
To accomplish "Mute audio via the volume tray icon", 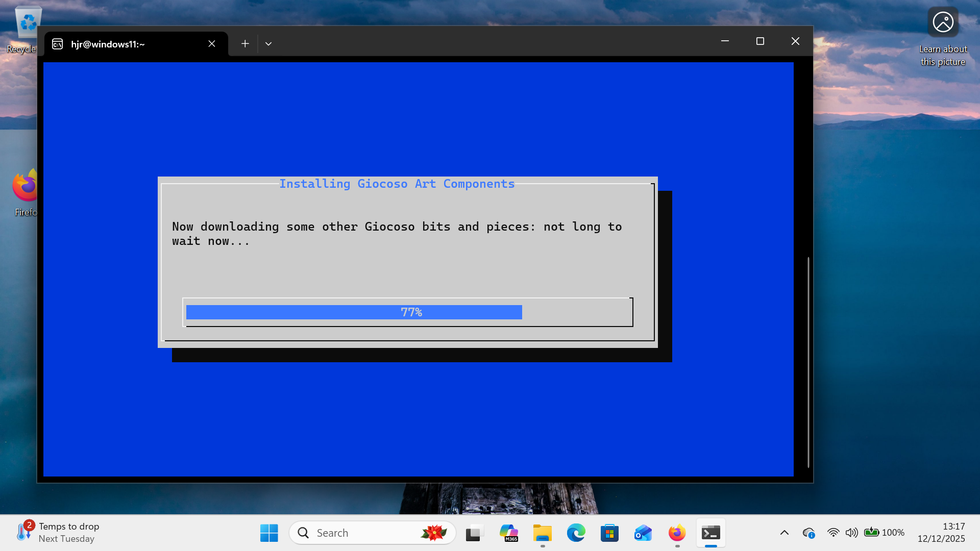I will pos(852,533).
